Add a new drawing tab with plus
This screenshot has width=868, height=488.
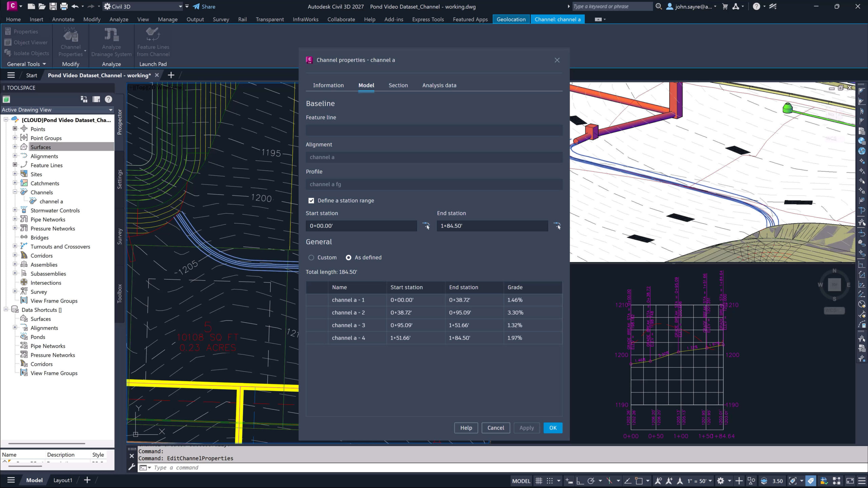coord(171,75)
